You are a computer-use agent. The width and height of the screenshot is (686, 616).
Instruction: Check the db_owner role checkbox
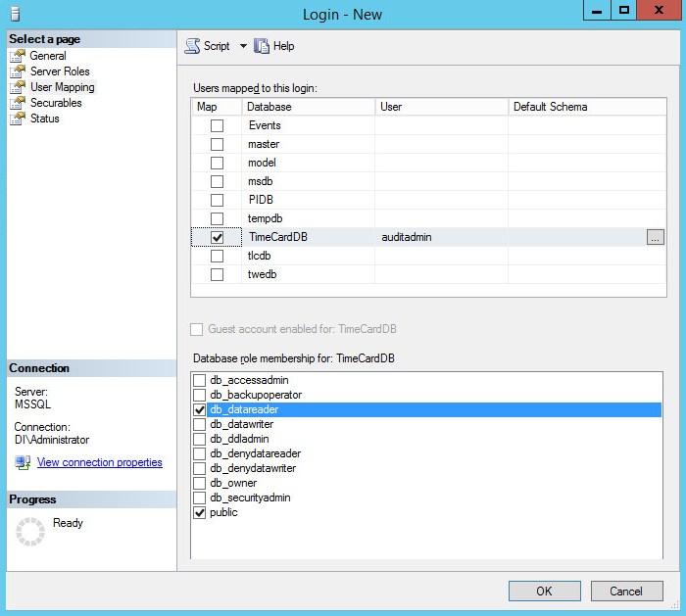pyautogui.click(x=200, y=483)
